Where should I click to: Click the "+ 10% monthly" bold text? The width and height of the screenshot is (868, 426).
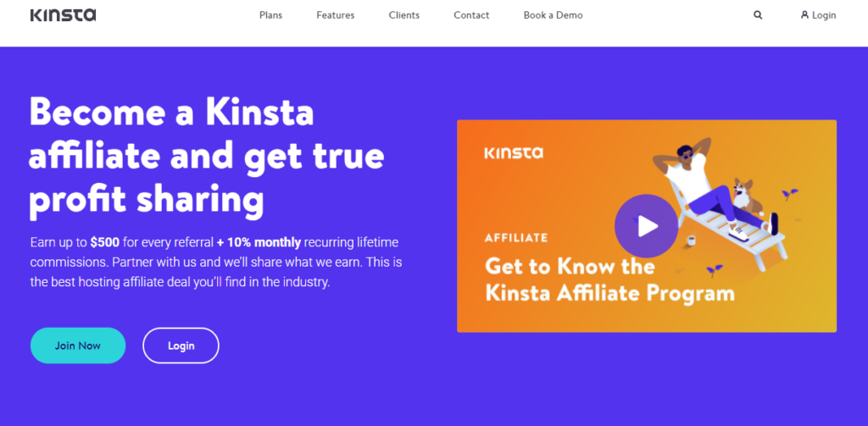point(259,242)
